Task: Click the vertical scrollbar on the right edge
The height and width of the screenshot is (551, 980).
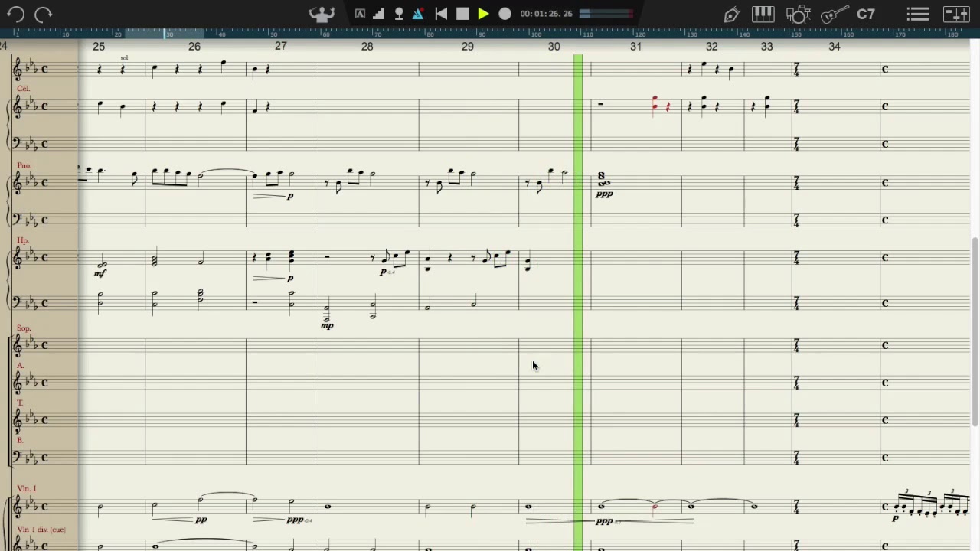Action: coord(975,332)
